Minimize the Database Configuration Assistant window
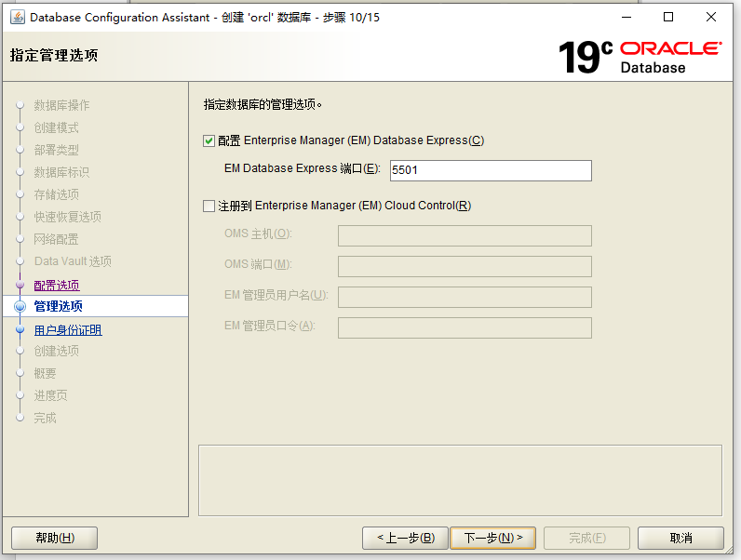The width and height of the screenshot is (741, 560). click(626, 18)
